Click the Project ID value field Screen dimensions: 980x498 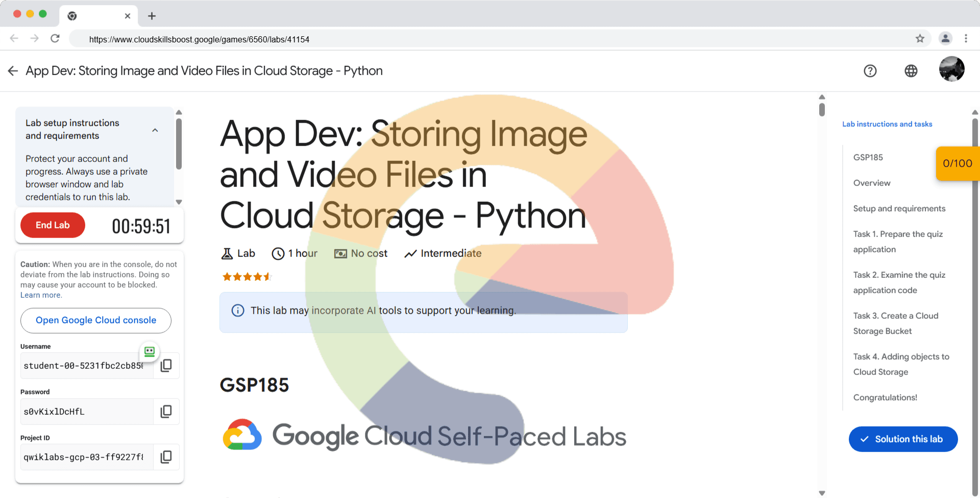tap(87, 457)
